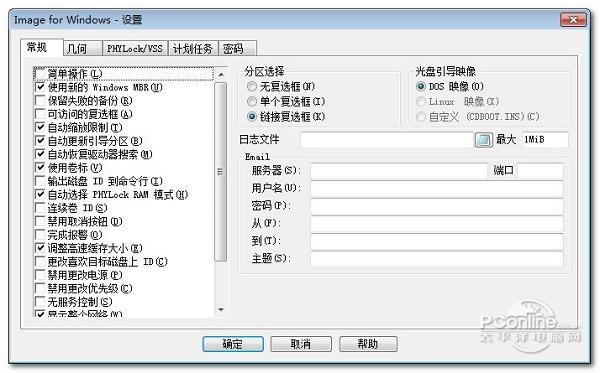This screenshot has height=373, width=600.
Task: Switch to the 常规 tab
Action: tap(41, 48)
